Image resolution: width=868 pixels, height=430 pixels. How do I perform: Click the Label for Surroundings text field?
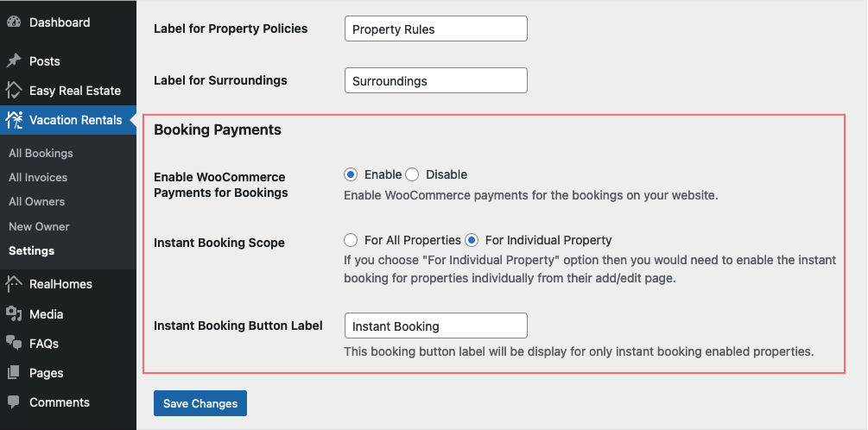click(x=435, y=81)
